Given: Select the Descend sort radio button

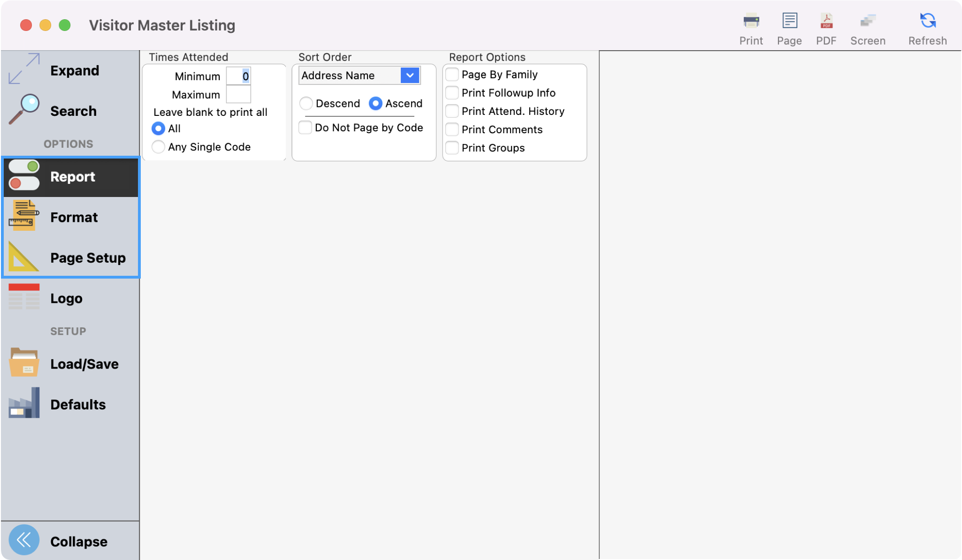Looking at the screenshot, I should [306, 103].
